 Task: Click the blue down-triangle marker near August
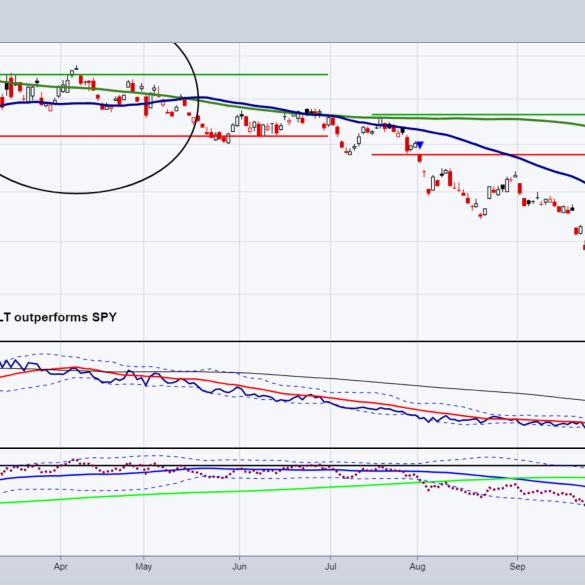(420, 145)
